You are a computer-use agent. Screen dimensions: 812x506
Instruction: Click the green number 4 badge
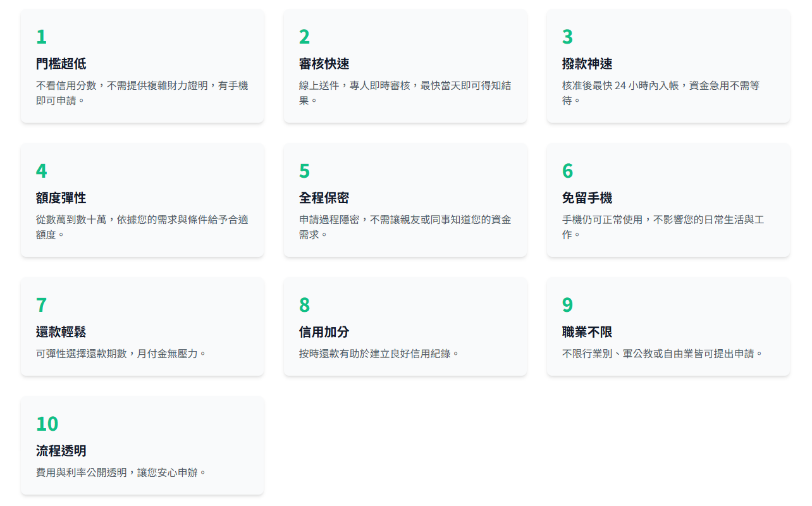41,171
